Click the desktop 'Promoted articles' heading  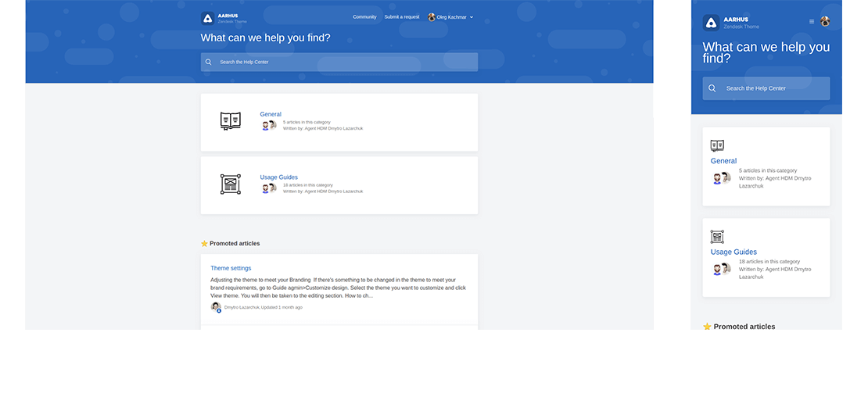pyautogui.click(x=235, y=243)
